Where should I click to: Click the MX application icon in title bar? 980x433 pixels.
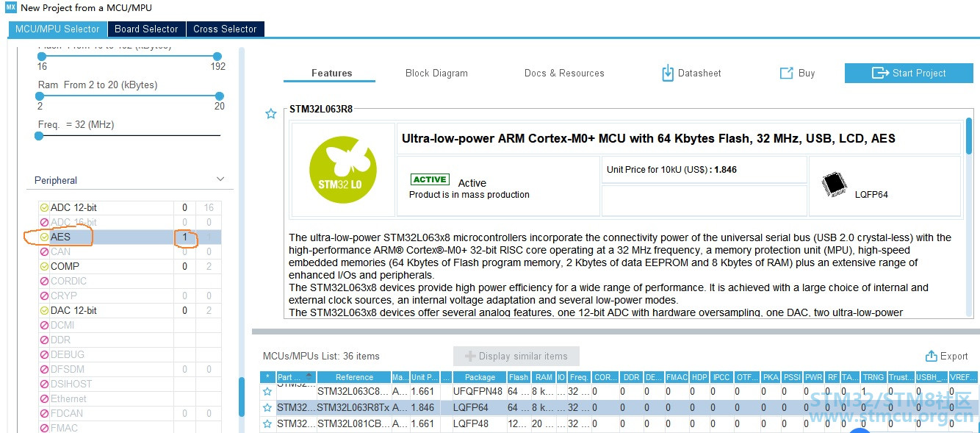pos(10,7)
